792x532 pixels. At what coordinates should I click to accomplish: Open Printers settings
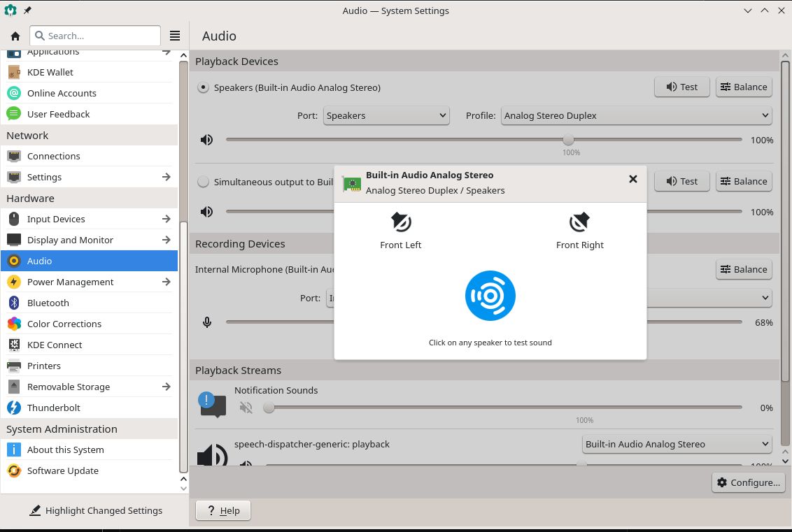(x=90, y=366)
